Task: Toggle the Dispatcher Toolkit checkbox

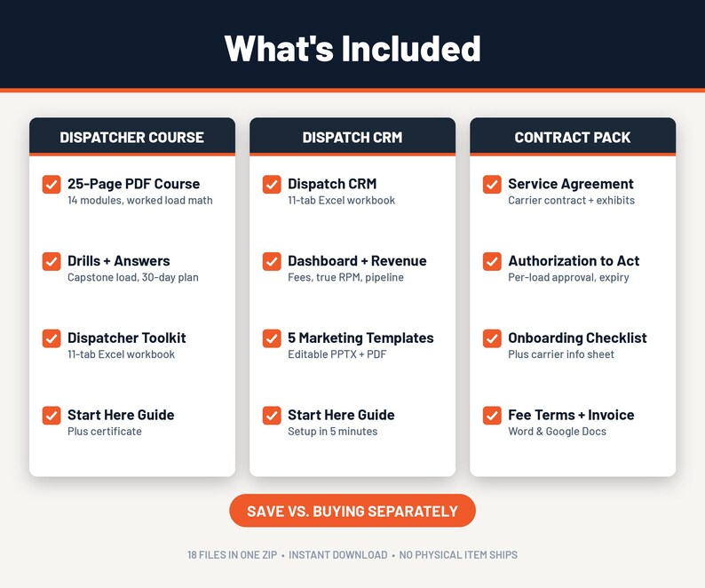Action: 51,338
